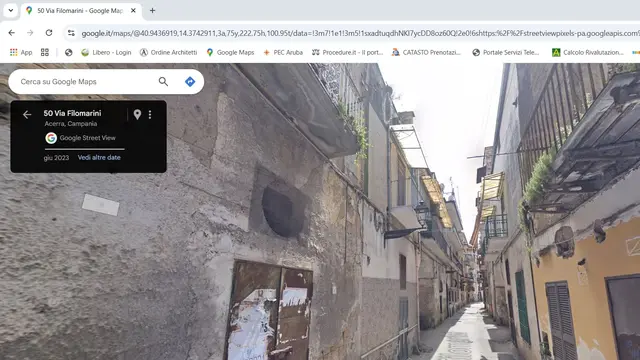Open Libero - Login bookmark
The width and height of the screenshot is (640, 360).
tap(106, 52)
